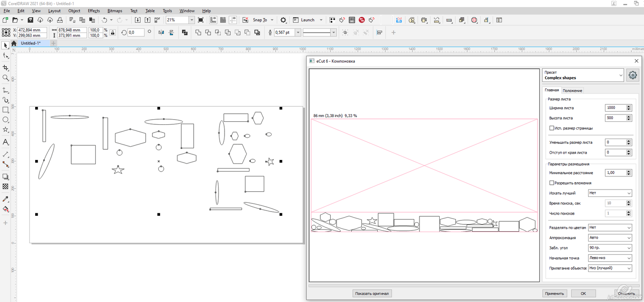This screenshot has height=302, width=644.
Task: Click the rotation angle field
Action: [136, 32]
